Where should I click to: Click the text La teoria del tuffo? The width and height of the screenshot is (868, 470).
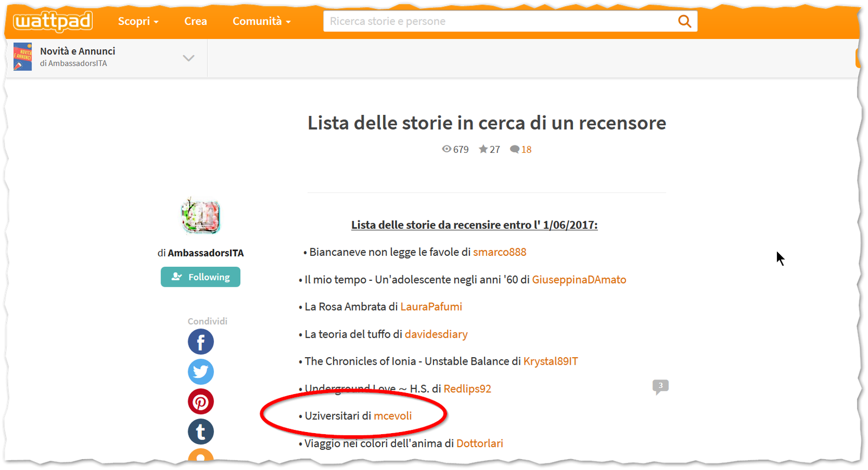pyautogui.click(x=348, y=334)
